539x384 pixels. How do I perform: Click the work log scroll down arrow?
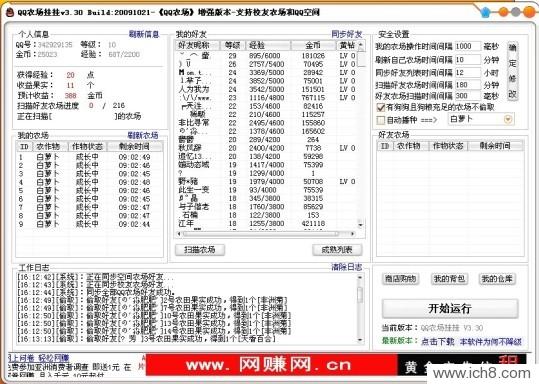point(360,340)
